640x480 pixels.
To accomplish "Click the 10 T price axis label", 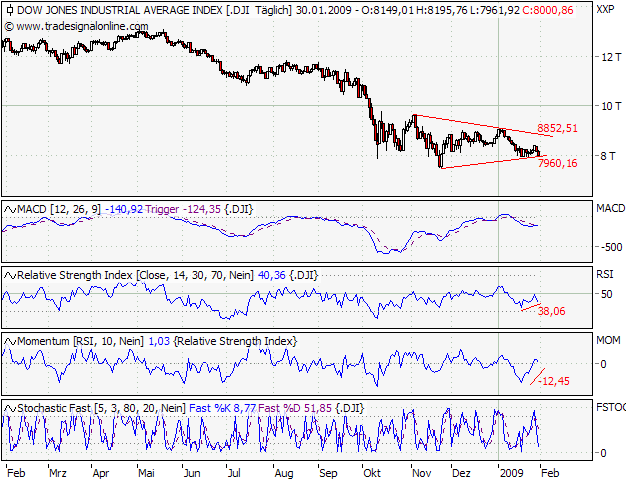I will coord(611,107).
